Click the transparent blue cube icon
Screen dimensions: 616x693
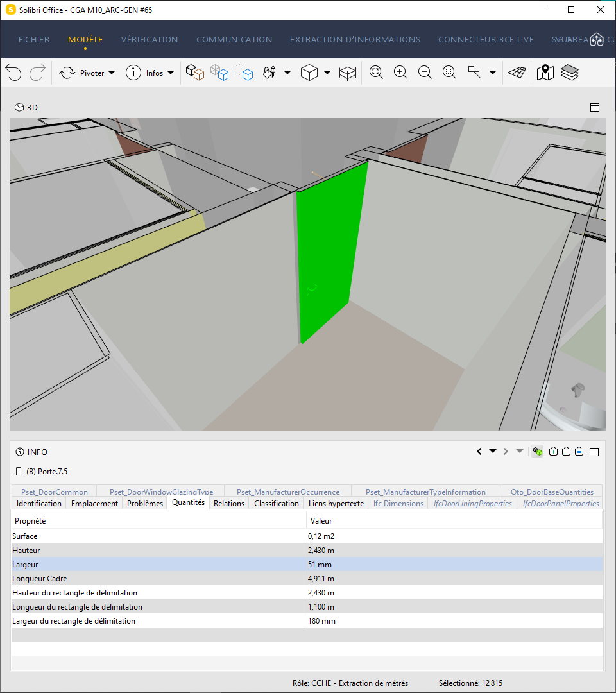[x=219, y=73]
